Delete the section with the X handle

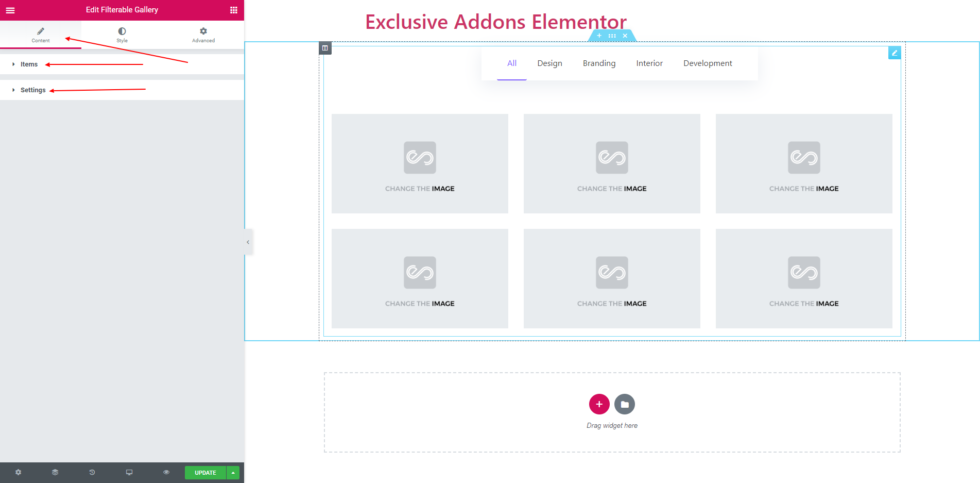[625, 36]
